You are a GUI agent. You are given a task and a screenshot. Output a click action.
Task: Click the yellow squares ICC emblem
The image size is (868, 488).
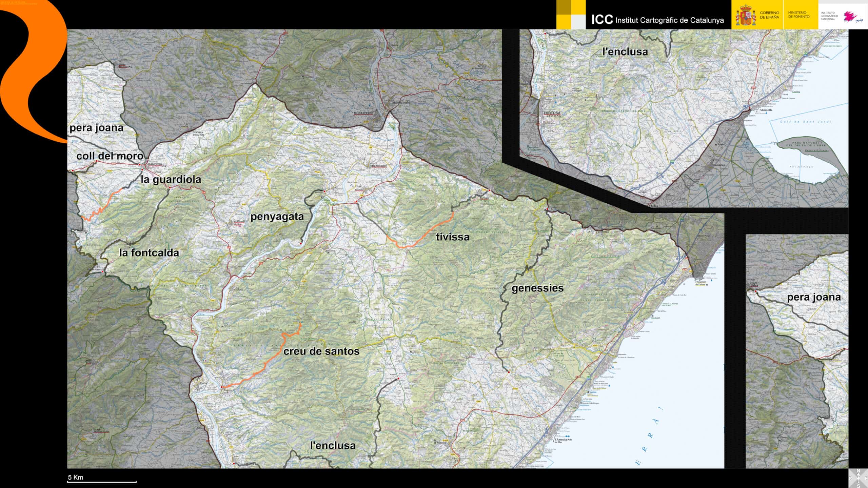coord(571,14)
